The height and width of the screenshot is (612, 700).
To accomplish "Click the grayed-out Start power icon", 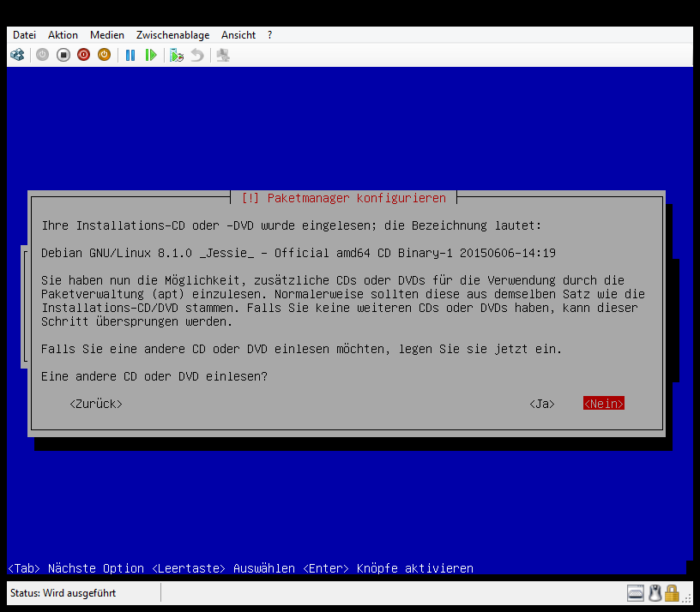I will pos(42,55).
